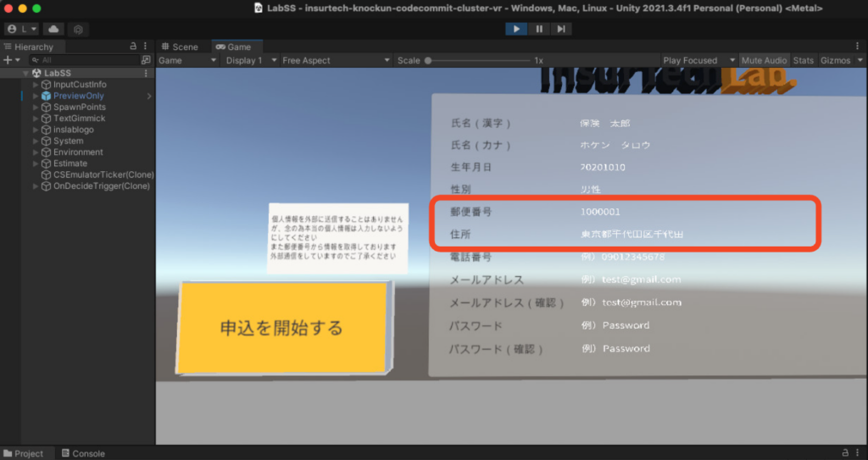Screen dimensions: 868x460
Task: Switch to the Scene tab
Action: pos(180,47)
